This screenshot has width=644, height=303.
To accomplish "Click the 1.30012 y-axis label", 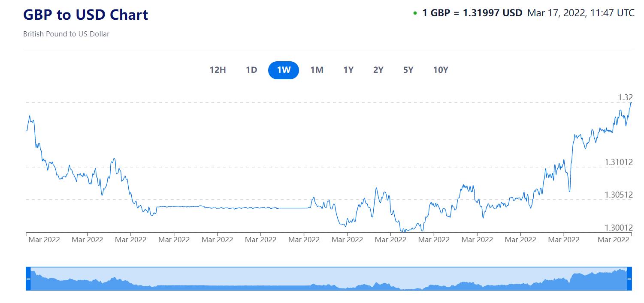I will pos(619,228).
